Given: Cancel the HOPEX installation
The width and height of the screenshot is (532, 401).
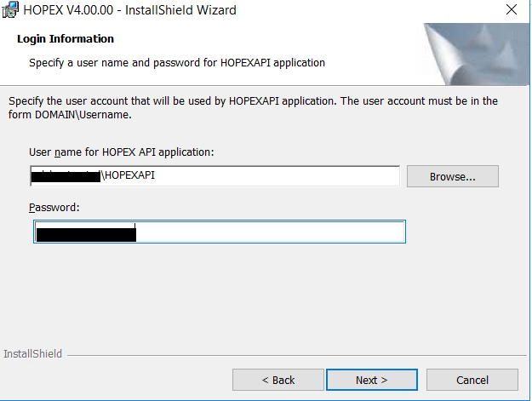Looking at the screenshot, I should tap(472, 380).
